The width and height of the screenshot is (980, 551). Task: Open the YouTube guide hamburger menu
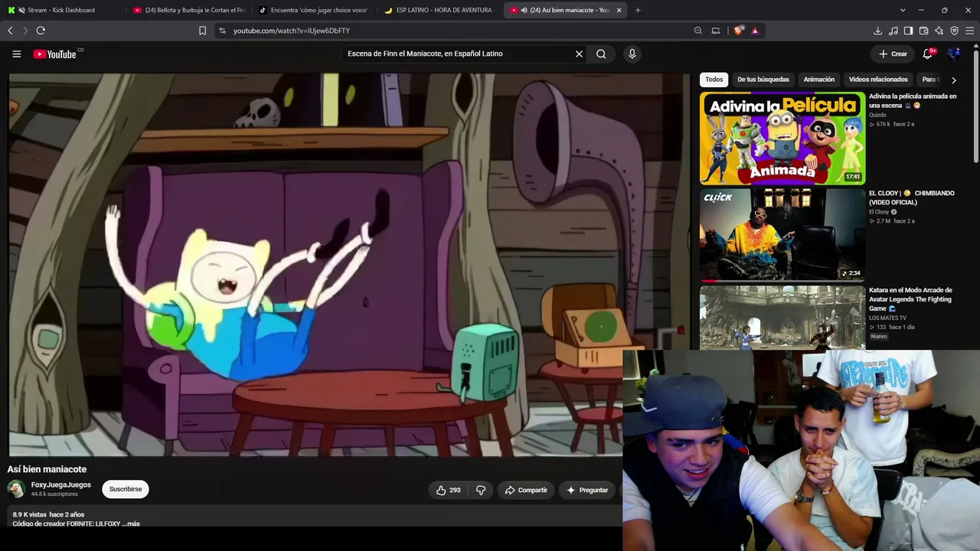click(x=16, y=54)
